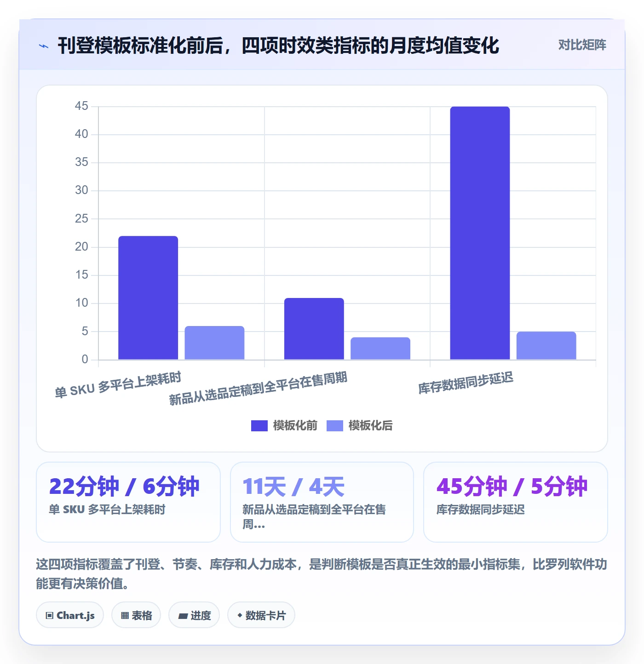This screenshot has width=644, height=664.
Task: Click the y-axis tick label 30
Action: click(x=81, y=190)
